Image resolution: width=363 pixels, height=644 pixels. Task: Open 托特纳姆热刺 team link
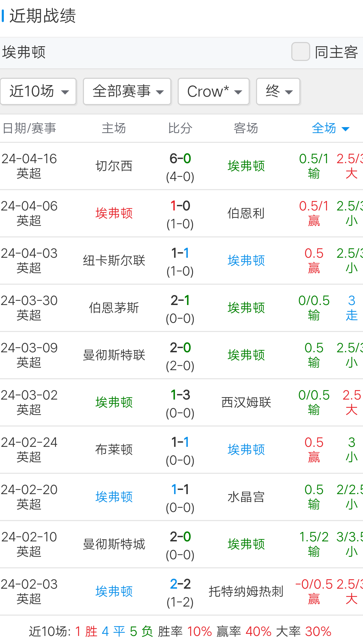pos(246,591)
